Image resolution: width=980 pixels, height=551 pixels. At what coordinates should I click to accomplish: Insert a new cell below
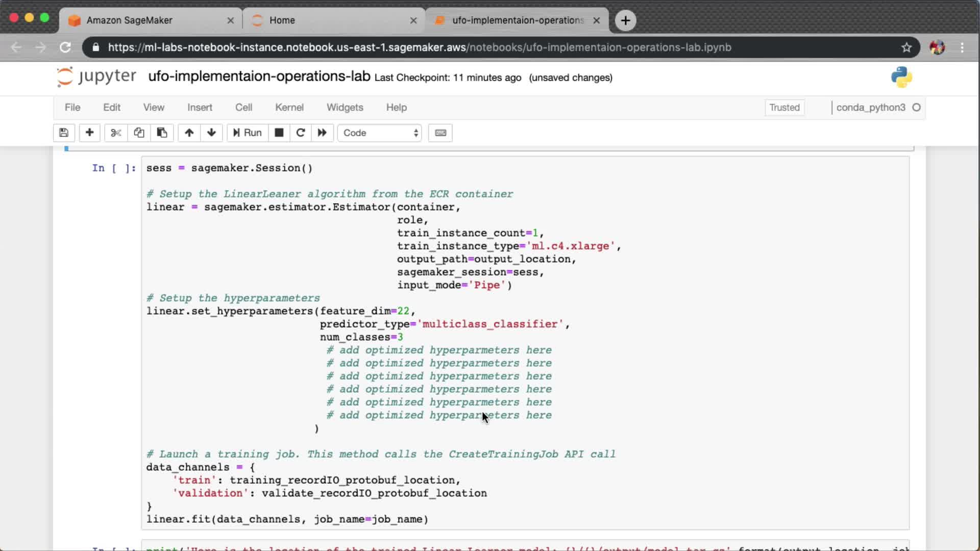point(89,133)
